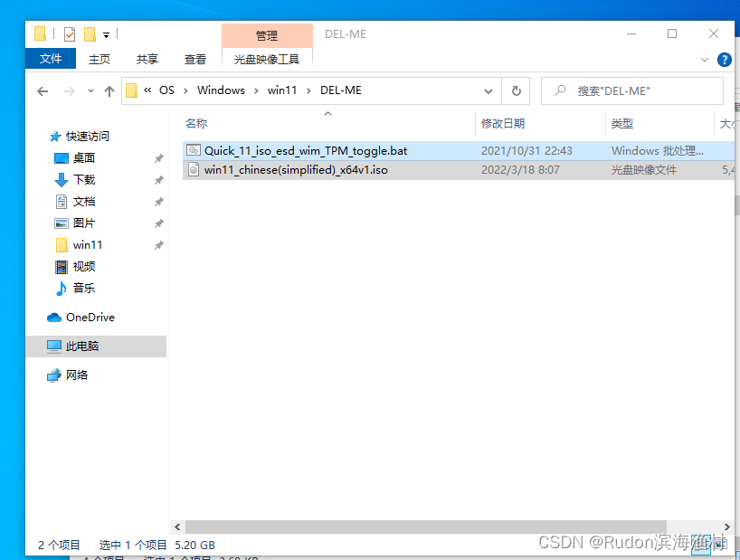This screenshot has height=560, width=740.
Task: Go back with the left arrow button
Action: point(43,91)
